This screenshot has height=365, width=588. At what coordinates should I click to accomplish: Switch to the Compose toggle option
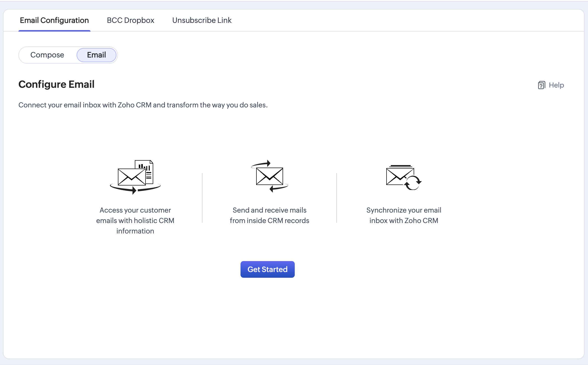(47, 55)
